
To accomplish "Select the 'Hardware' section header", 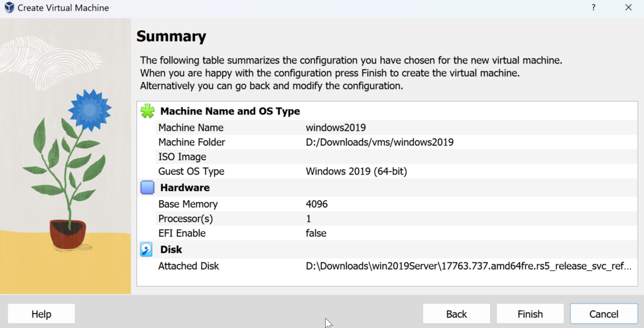I will tap(185, 188).
